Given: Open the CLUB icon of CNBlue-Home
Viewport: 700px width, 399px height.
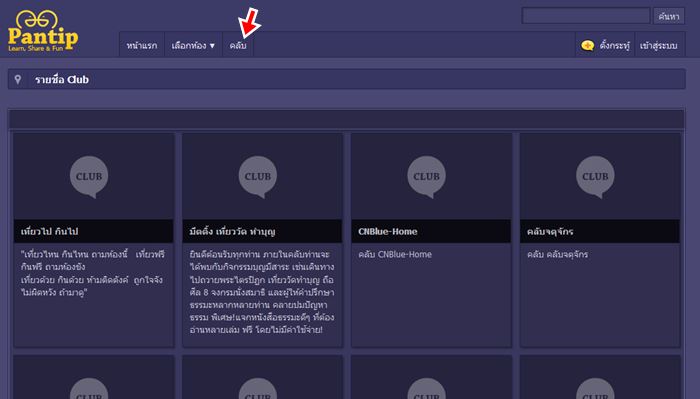Looking at the screenshot, I should (x=426, y=177).
